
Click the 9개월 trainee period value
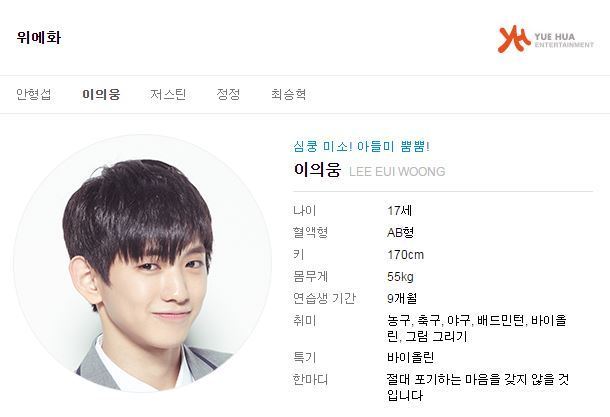tap(402, 299)
